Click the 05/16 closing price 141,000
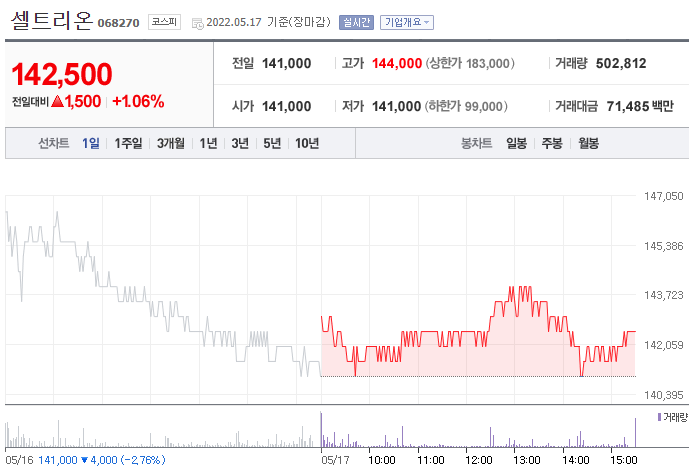The height and width of the screenshot is (471, 689). point(58,460)
